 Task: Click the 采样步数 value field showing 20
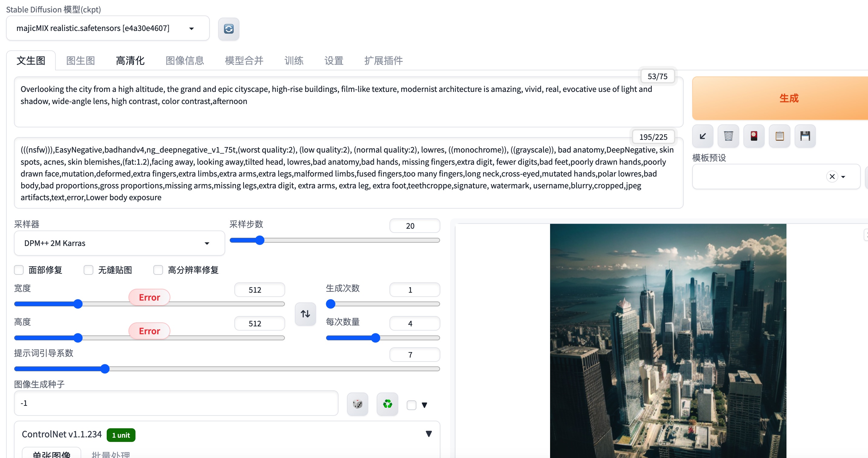(x=415, y=226)
